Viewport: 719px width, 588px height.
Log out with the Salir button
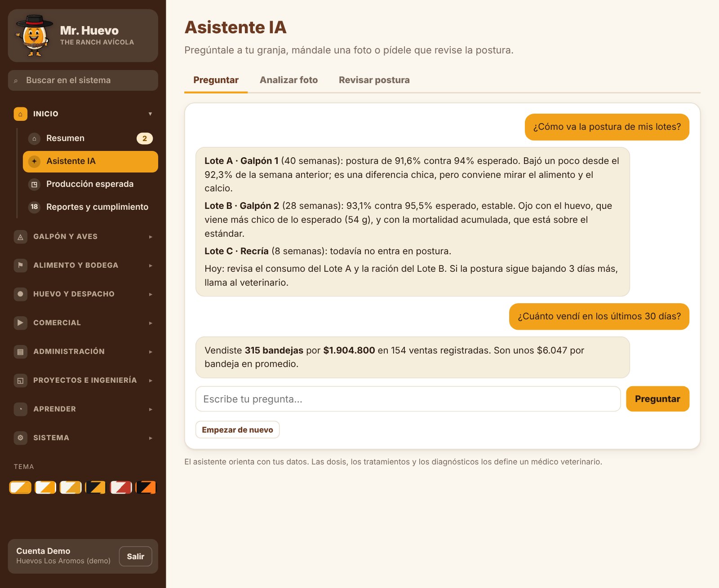[x=135, y=557]
